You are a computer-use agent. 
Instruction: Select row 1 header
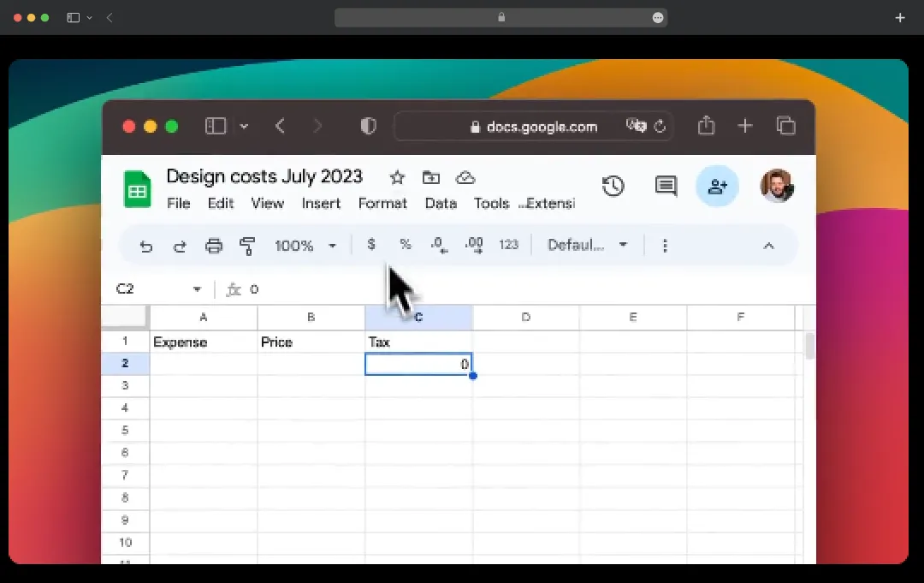[x=125, y=342]
